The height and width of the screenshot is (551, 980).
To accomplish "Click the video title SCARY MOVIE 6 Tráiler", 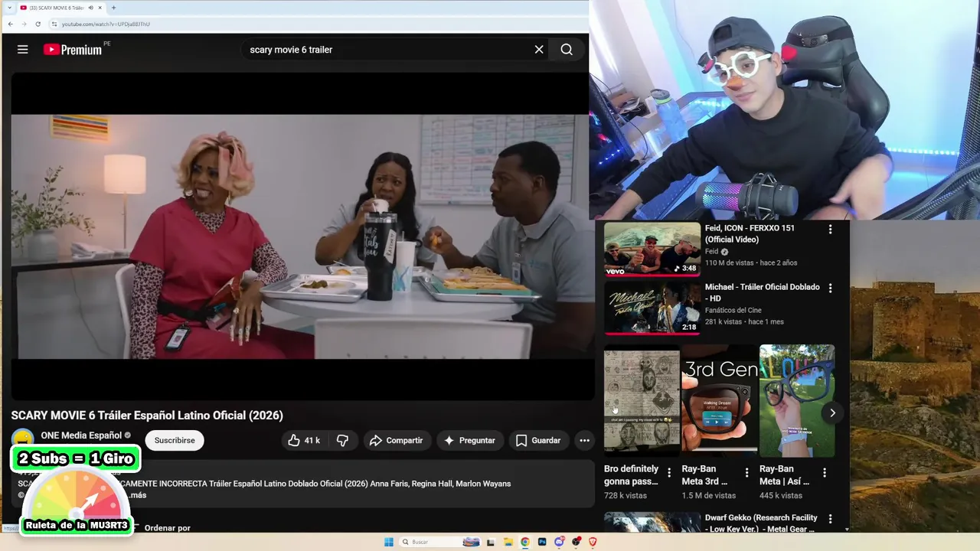I will tap(147, 416).
